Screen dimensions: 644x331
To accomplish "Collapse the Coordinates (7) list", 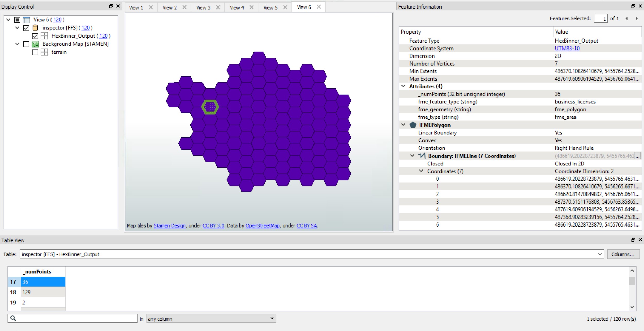I will (x=421, y=171).
